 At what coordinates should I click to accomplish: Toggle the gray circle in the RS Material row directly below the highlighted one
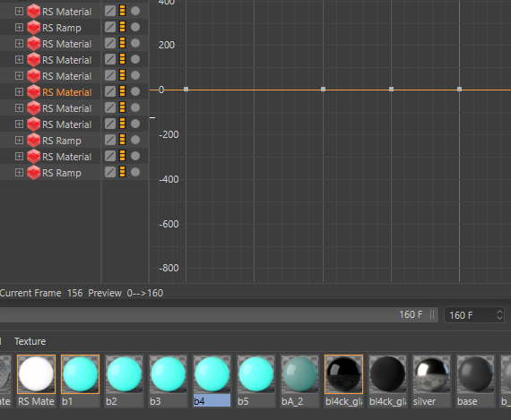(135, 107)
